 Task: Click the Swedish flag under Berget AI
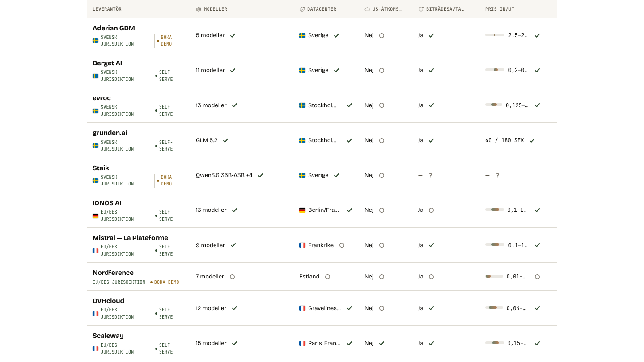pos(95,76)
